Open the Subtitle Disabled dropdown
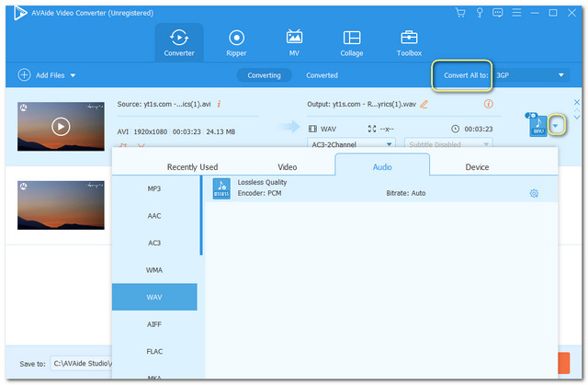The width and height of the screenshot is (588, 385). 448,144
